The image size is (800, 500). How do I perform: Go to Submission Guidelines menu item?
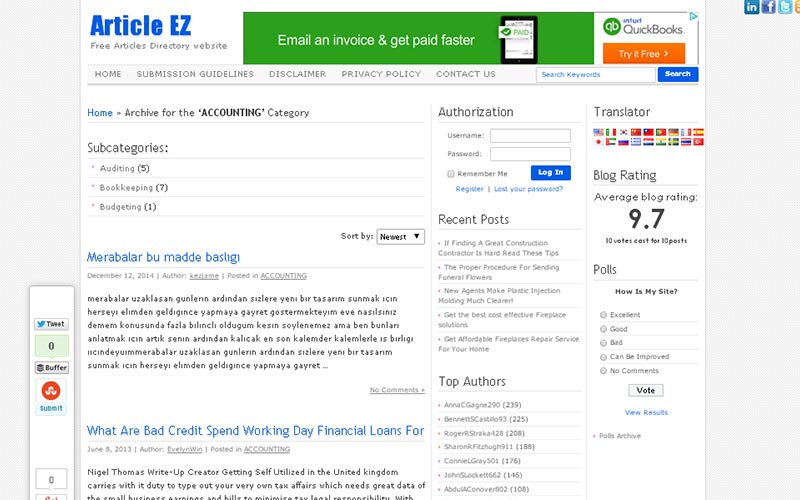click(x=195, y=74)
